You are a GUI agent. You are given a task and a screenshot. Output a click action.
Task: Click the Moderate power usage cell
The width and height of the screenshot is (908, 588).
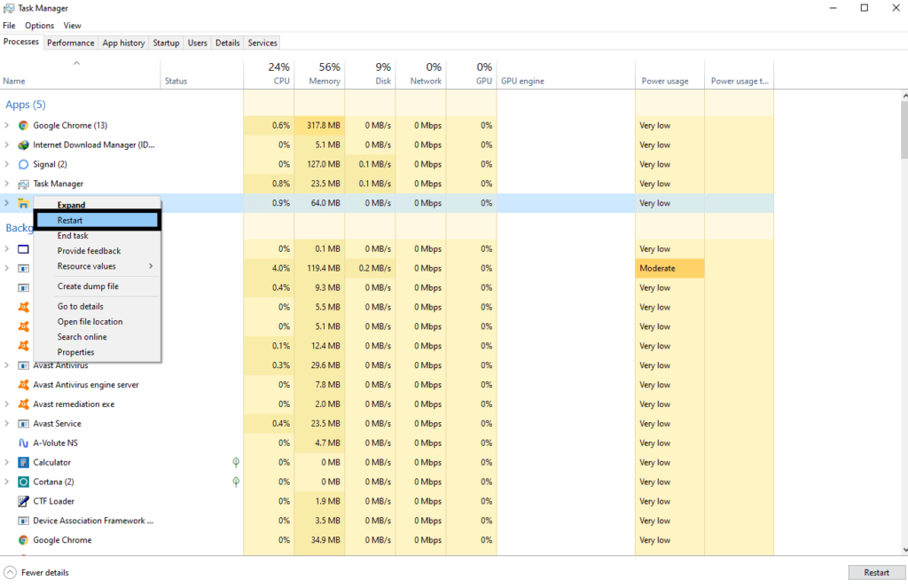pyautogui.click(x=670, y=268)
